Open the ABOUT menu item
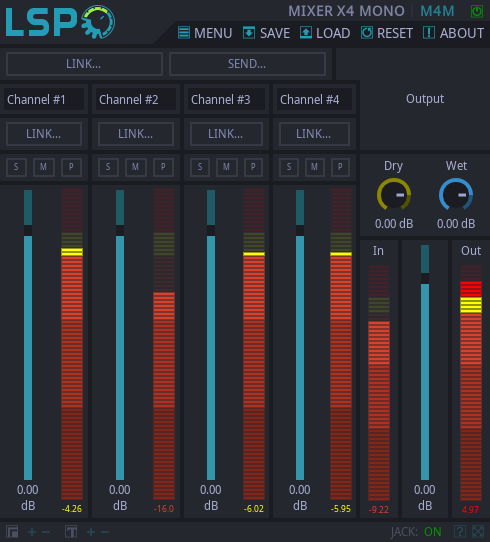 [x=453, y=33]
